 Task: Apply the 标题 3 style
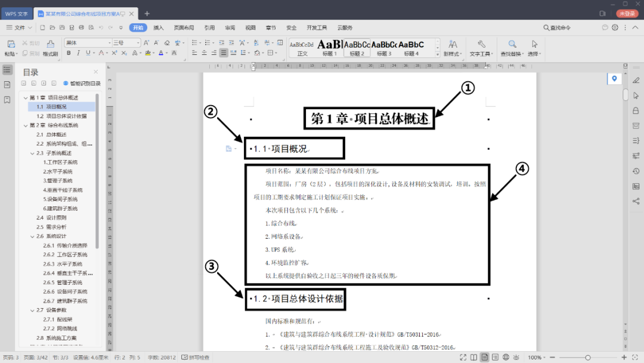click(x=384, y=48)
